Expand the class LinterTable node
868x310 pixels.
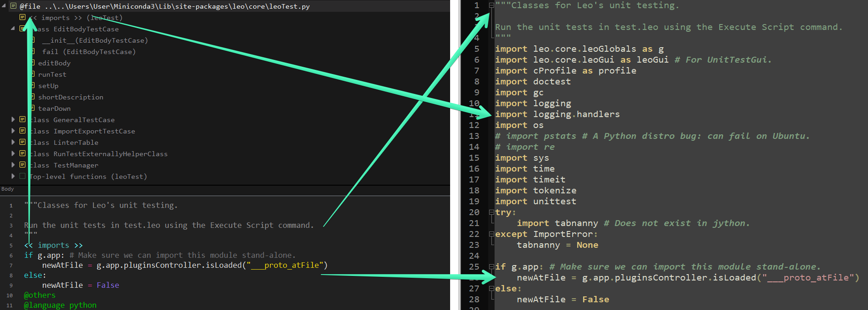point(13,142)
